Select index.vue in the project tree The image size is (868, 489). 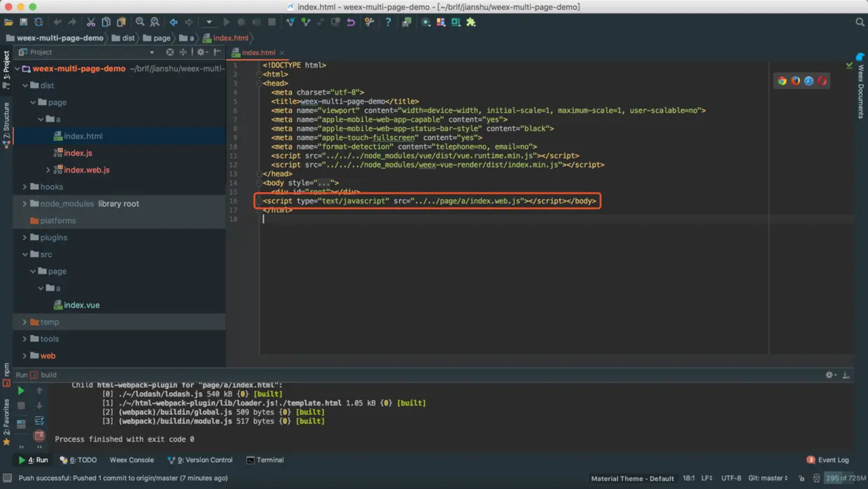tap(81, 305)
